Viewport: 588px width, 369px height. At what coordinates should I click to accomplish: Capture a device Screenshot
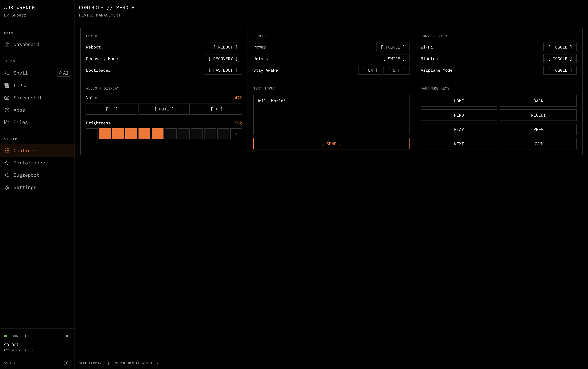click(x=28, y=98)
